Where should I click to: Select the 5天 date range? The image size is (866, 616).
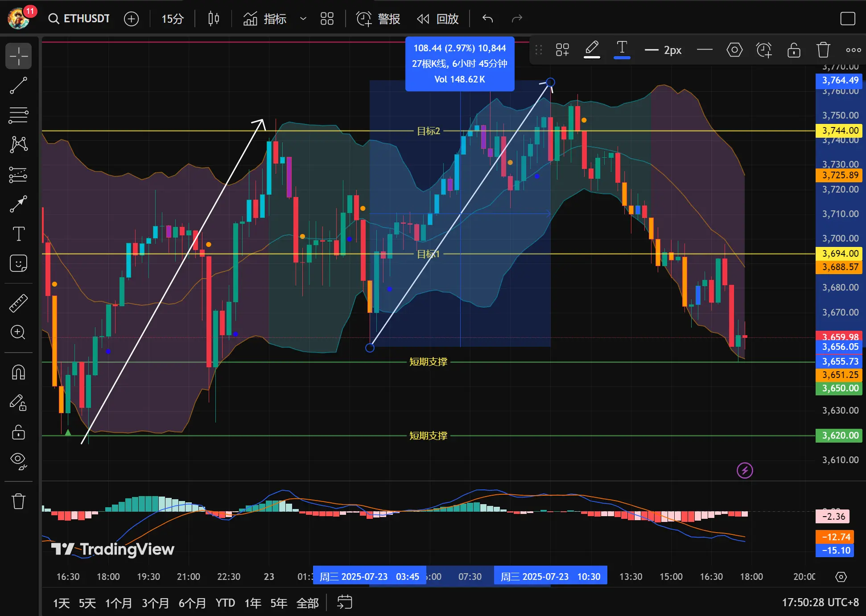(x=87, y=603)
